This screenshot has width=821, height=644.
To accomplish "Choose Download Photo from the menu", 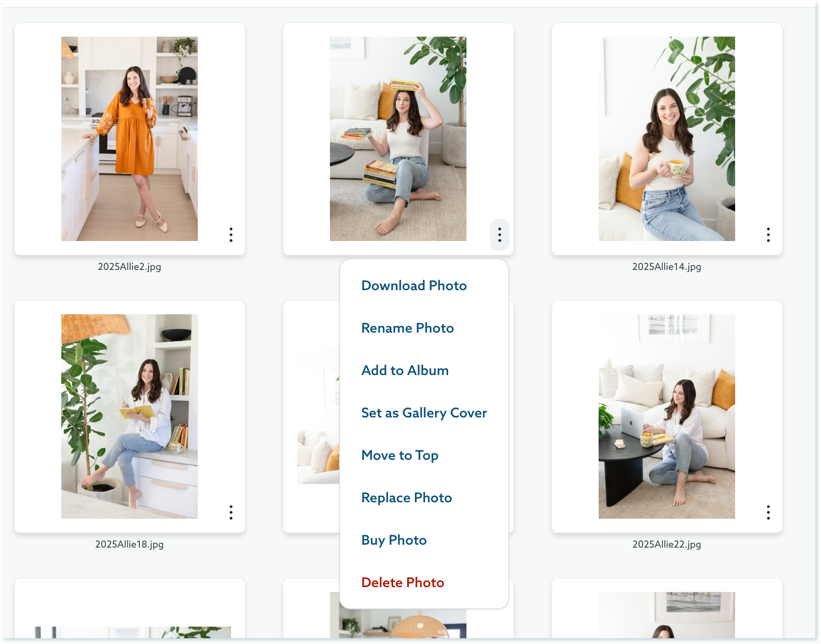I will [414, 286].
